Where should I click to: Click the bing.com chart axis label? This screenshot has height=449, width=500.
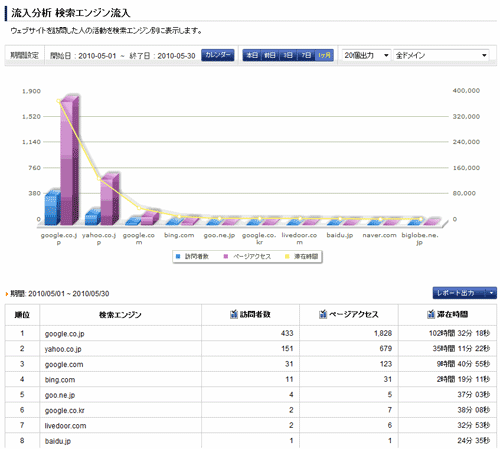point(179,235)
